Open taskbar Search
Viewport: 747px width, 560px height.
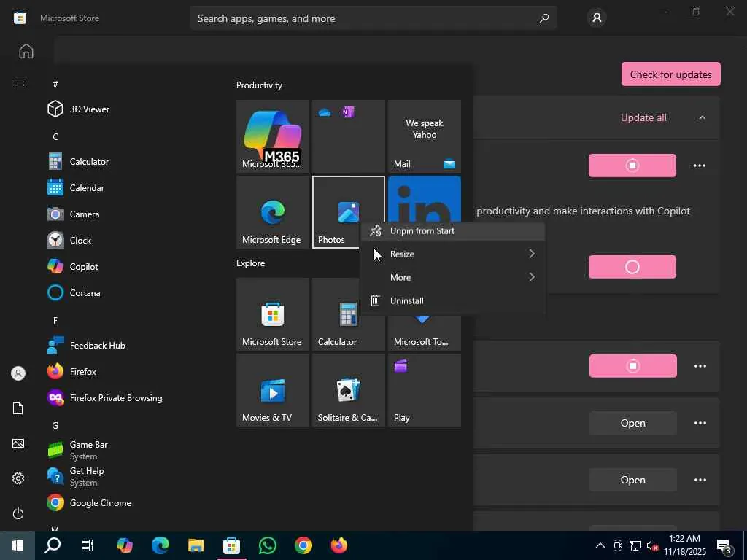53,545
